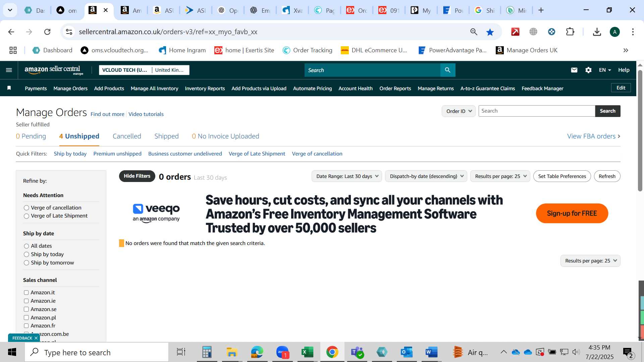The height and width of the screenshot is (362, 644).
Task: Open new browser tab with plus icon
Action: coord(541,10)
